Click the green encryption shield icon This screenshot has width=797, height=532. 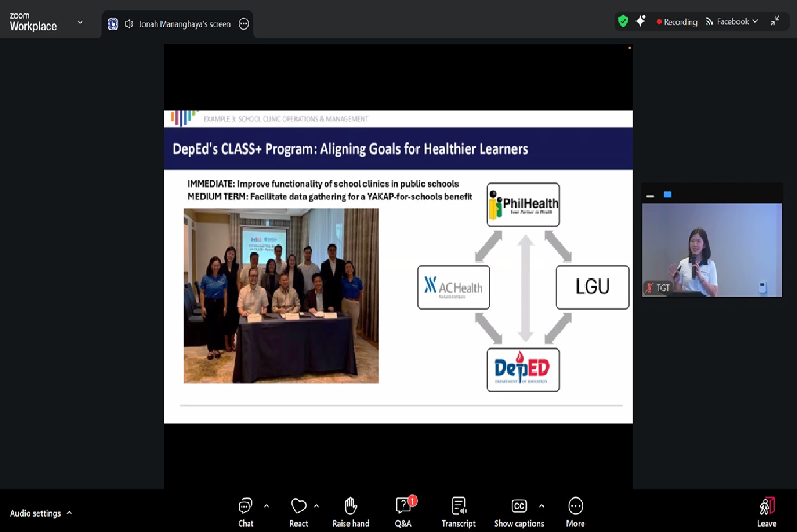623,21
